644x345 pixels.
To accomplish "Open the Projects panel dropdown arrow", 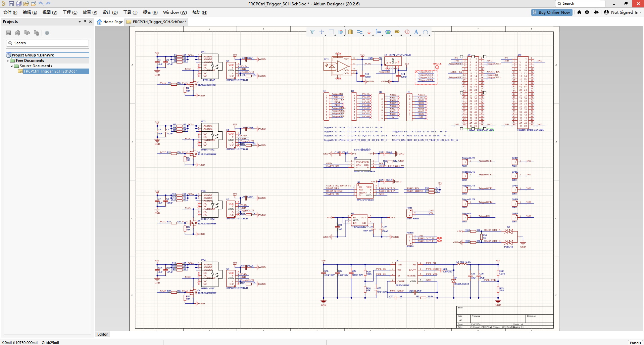I will pyautogui.click(x=80, y=21).
